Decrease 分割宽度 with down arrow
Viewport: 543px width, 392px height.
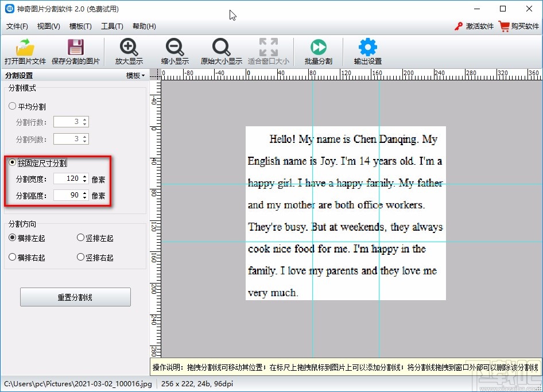pos(85,181)
